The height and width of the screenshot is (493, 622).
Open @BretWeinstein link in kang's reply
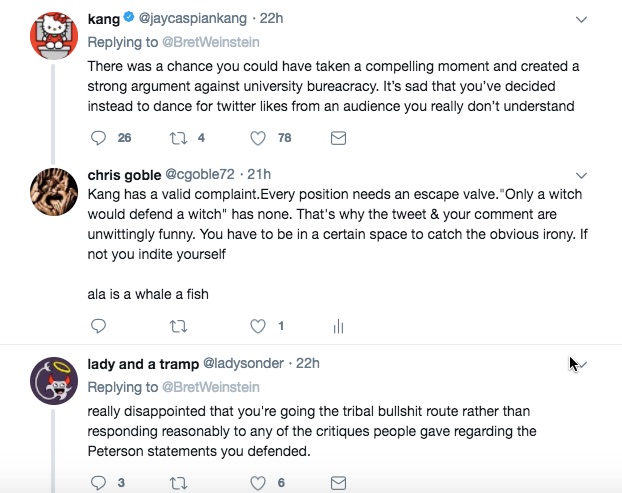[x=211, y=42]
